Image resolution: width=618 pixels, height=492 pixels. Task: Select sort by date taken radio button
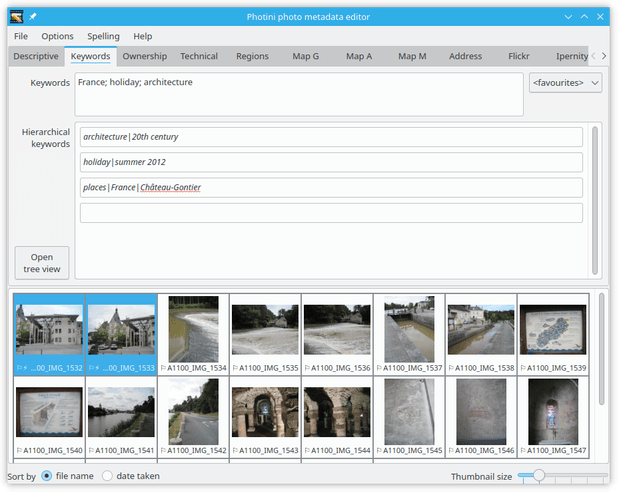pos(107,476)
